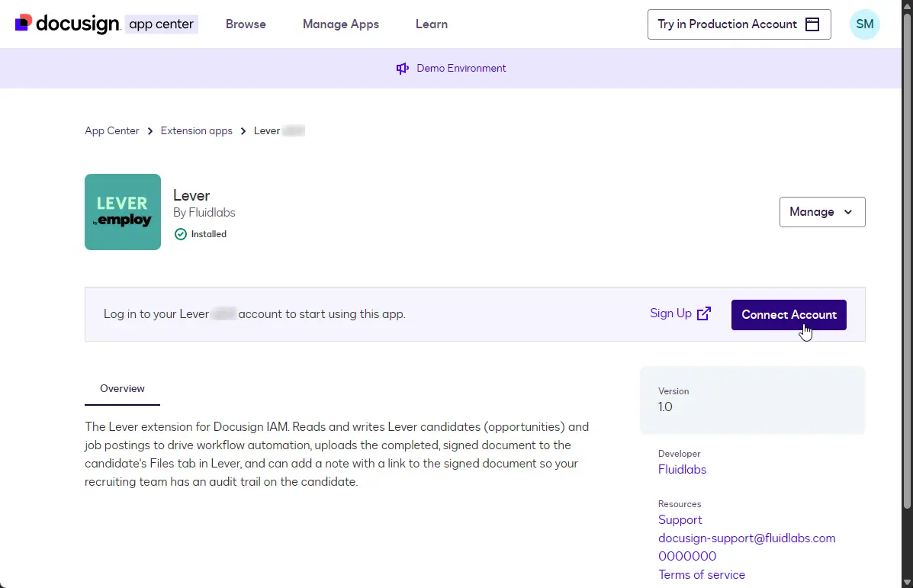Image resolution: width=913 pixels, height=588 pixels.
Task: Click the Demo Environment megaphone icon
Action: [x=403, y=69]
